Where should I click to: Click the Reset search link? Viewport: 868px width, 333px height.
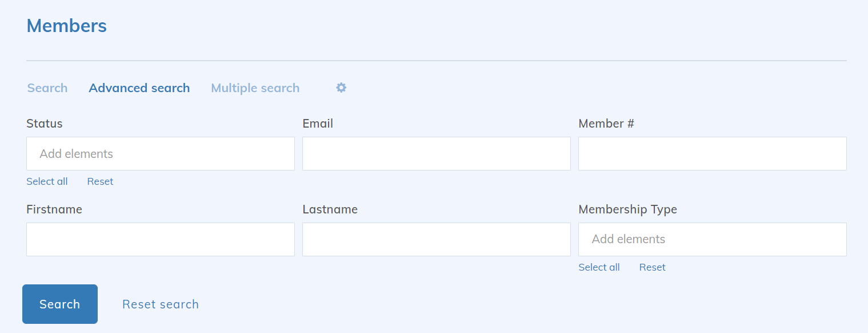coord(161,304)
